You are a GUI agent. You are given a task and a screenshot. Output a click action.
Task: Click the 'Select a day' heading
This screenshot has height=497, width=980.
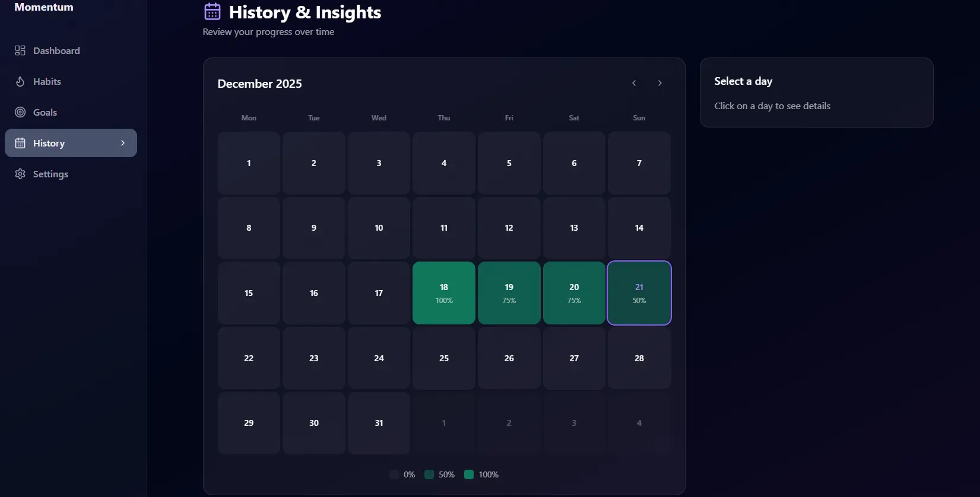pyautogui.click(x=743, y=81)
